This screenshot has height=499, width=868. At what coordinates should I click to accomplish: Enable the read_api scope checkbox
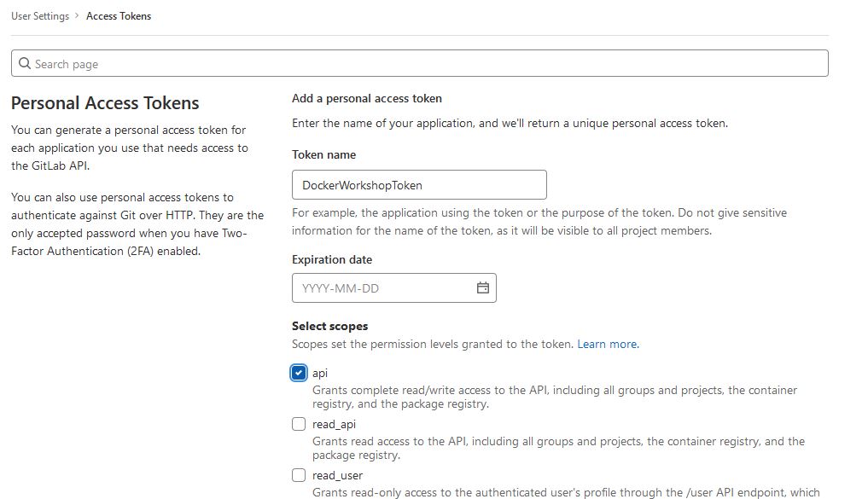[x=299, y=424]
